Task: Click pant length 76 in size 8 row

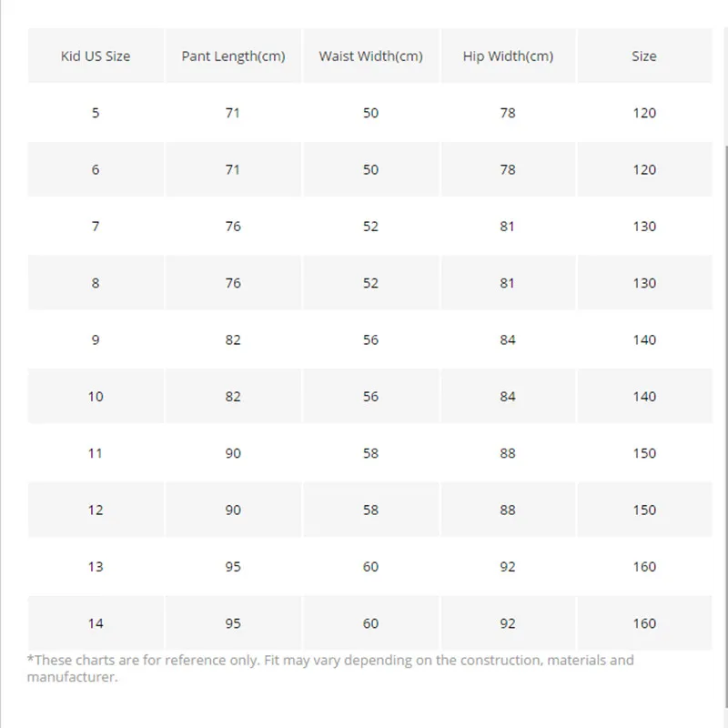Action: 233,283
